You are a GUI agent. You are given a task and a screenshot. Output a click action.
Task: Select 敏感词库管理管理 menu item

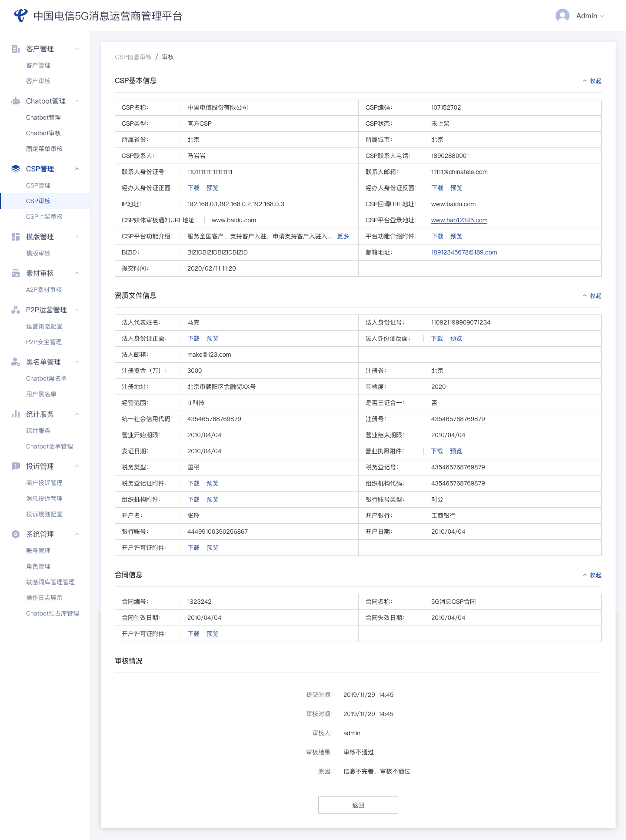(x=50, y=582)
